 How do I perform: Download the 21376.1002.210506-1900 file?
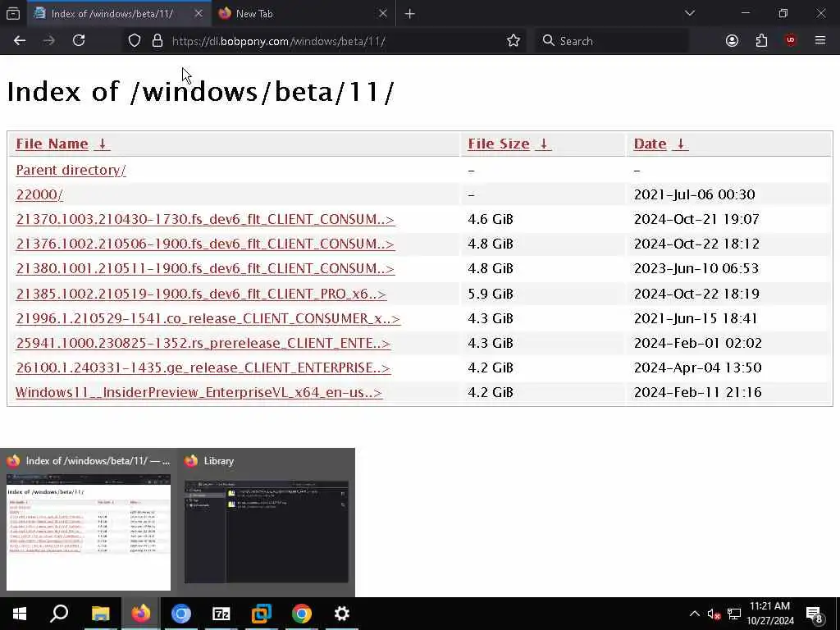click(205, 244)
